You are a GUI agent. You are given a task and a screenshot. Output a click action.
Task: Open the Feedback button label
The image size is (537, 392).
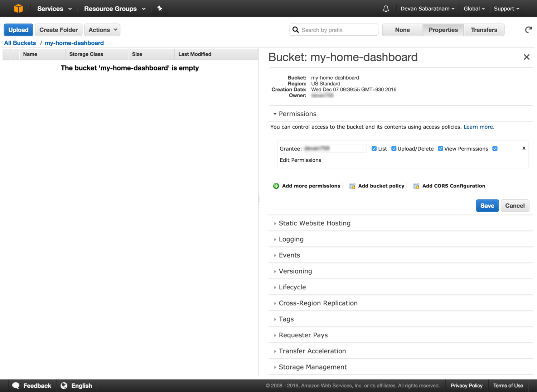tap(37, 386)
